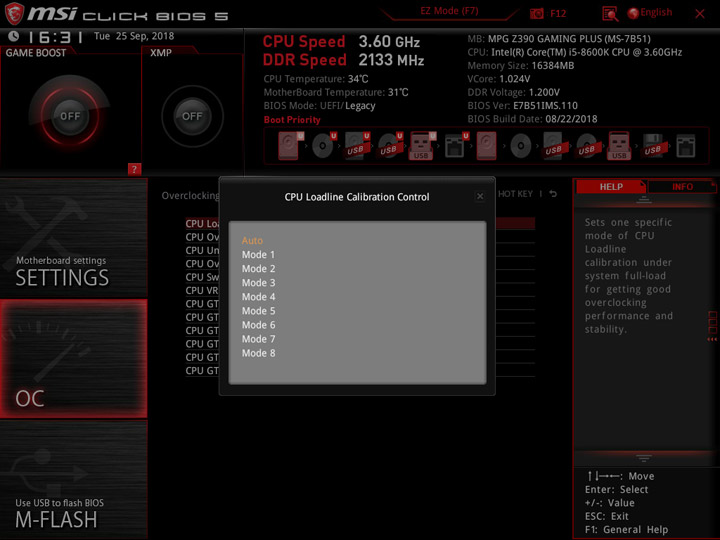Image resolution: width=720 pixels, height=540 pixels.
Task: Click the help panel bottom handle
Action: [644, 458]
